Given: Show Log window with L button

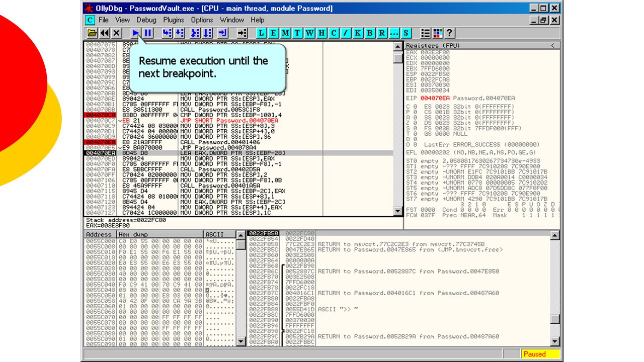Looking at the screenshot, I should [262, 33].
